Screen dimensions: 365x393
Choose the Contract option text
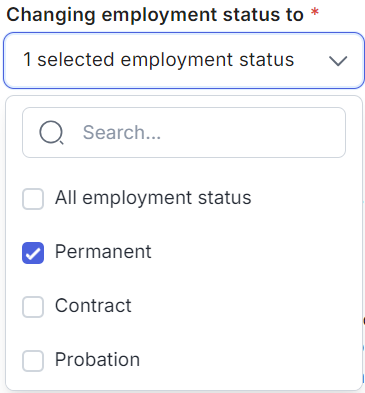[x=93, y=305]
